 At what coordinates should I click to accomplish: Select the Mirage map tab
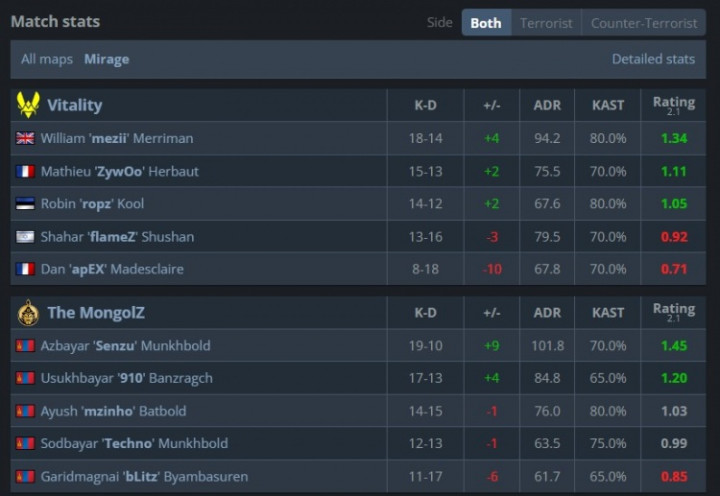click(x=106, y=59)
